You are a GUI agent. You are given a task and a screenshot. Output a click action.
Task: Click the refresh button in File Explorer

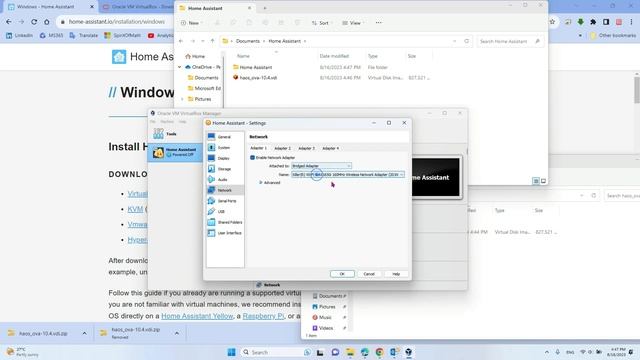pyautogui.click(x=467, y=41)
